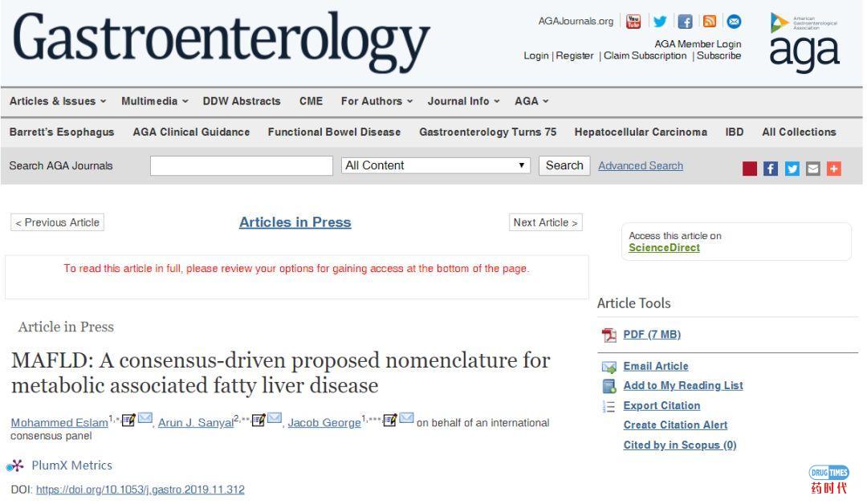Go to the Next Article
Viewport: 867px width, 504px height.
545,222
